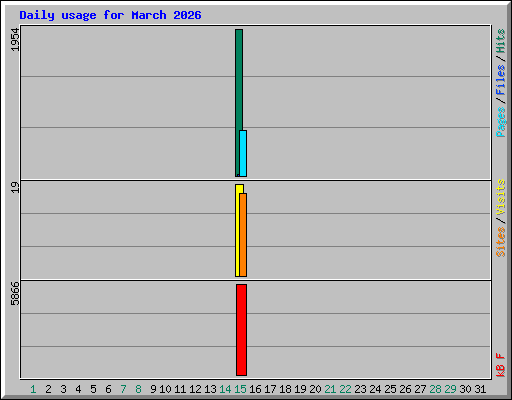The height and width of the screenshot is (400, 512).
Task: Click the 'Pages' legend label
Action: (x=501, y=122)
